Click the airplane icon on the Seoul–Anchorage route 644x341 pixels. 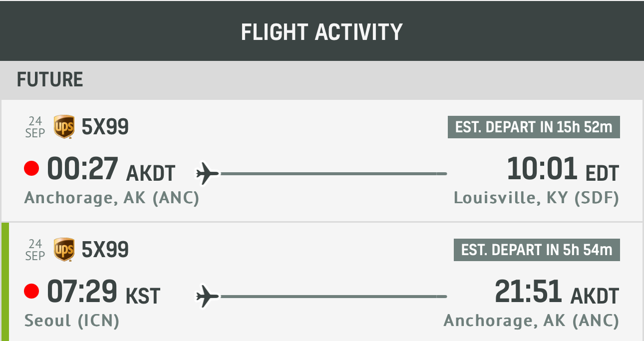[x=207, y=297]
